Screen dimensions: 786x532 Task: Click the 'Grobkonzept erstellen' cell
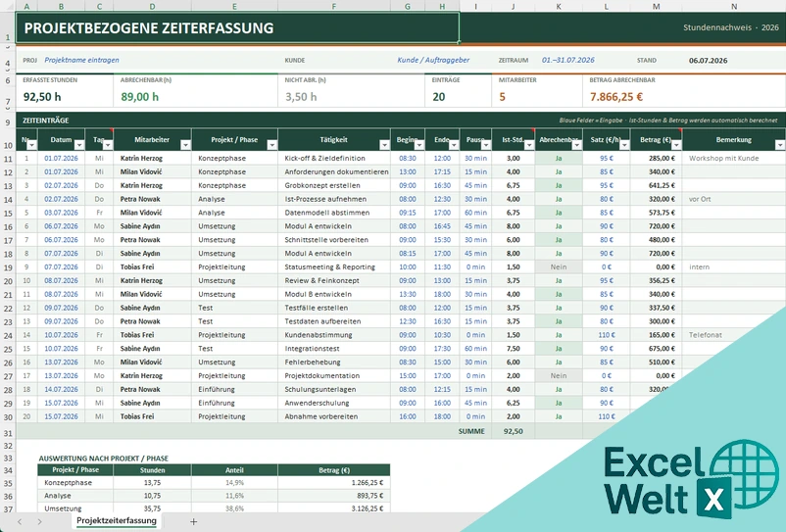click(334, 185)
